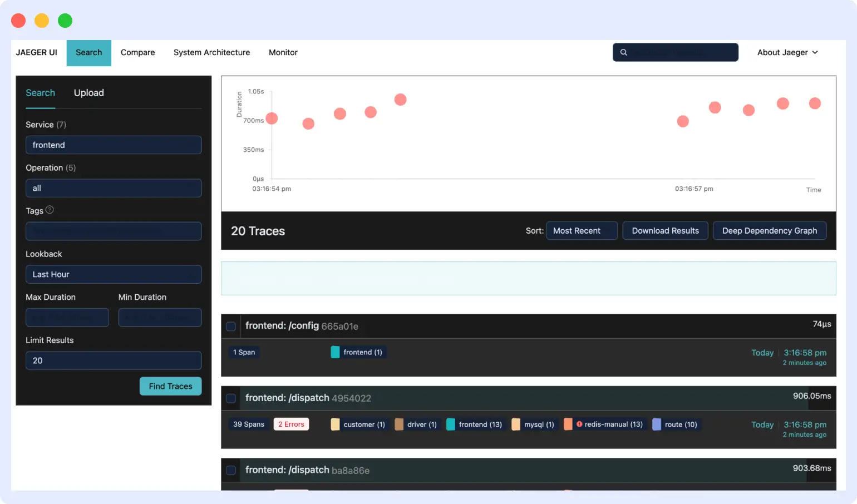Click the mysql (1) service tag
This screenshot has height=504, width=857.
click(x=534, y=424)
